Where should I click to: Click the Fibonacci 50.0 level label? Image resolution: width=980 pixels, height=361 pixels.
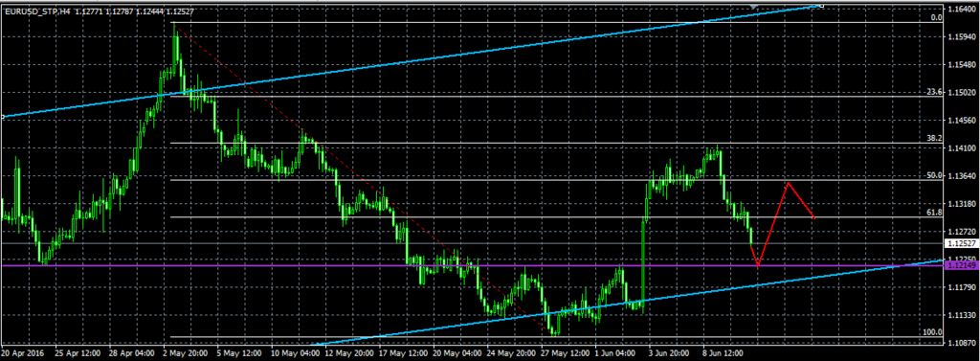tap(934, 176)
